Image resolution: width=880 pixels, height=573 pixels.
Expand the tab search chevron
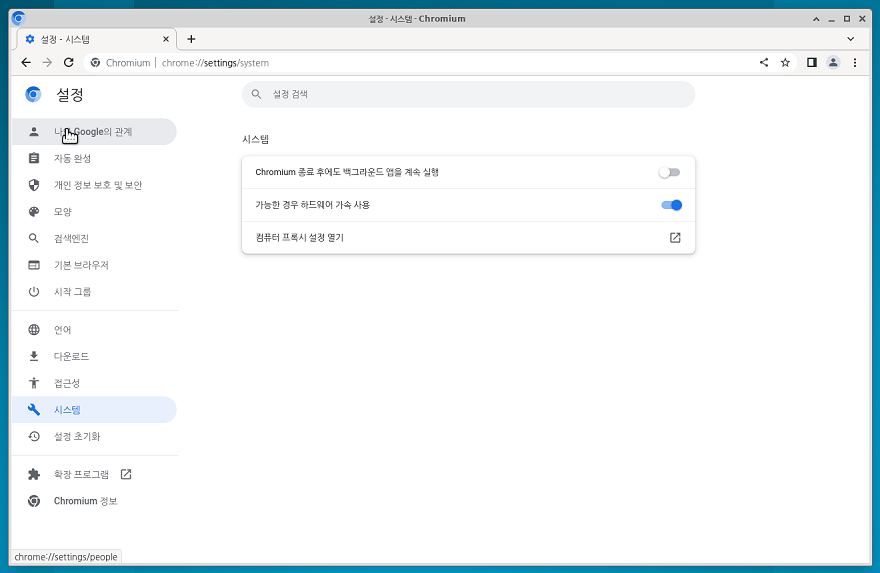850,39
